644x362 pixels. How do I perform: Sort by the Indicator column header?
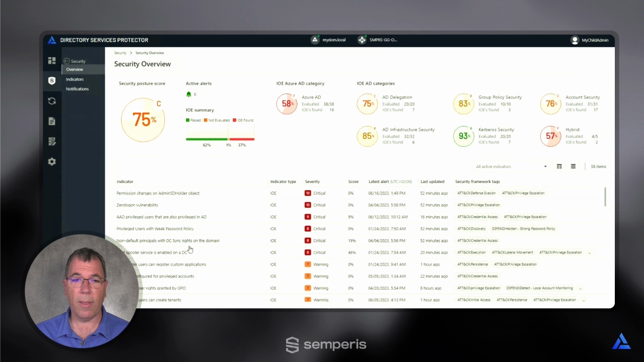tap(125, 182)
